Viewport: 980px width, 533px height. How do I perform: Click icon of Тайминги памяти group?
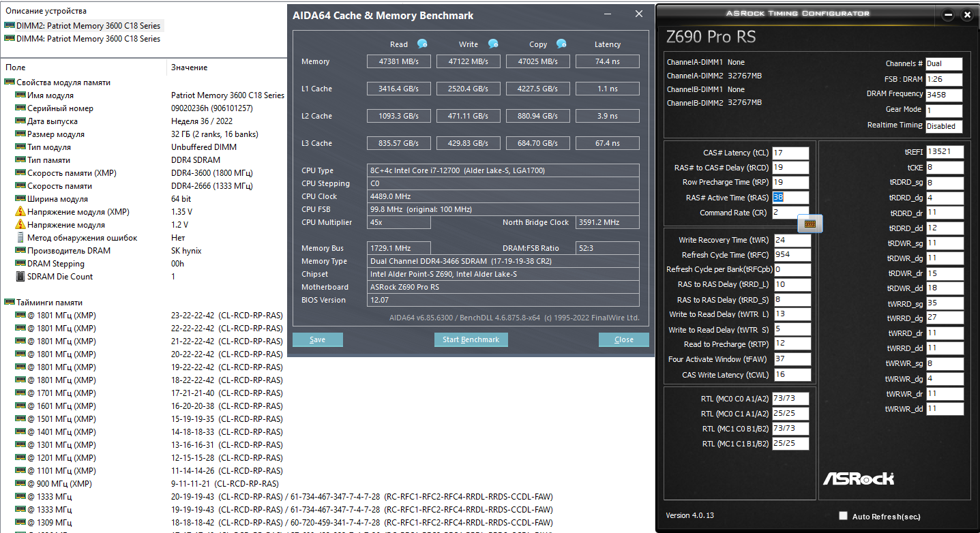[x=10, y=303]
